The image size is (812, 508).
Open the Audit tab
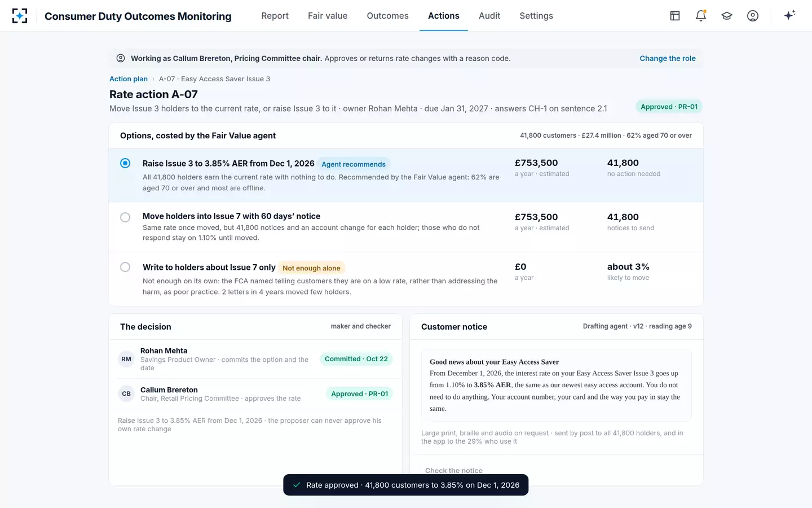tap(489, 16)
